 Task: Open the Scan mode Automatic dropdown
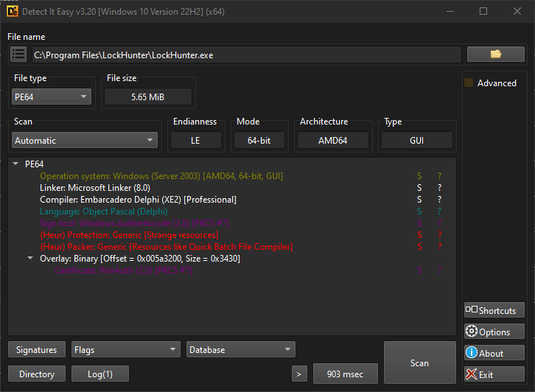click(85, 140)
